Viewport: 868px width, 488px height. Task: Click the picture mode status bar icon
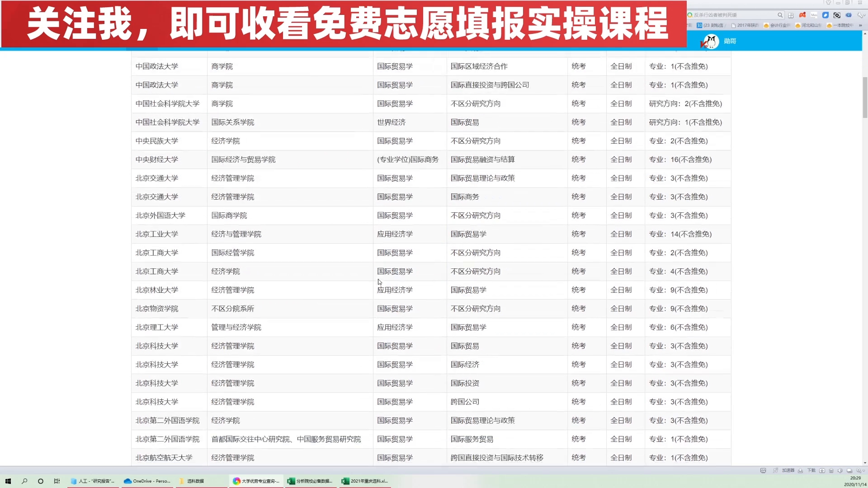pos(763,470)
